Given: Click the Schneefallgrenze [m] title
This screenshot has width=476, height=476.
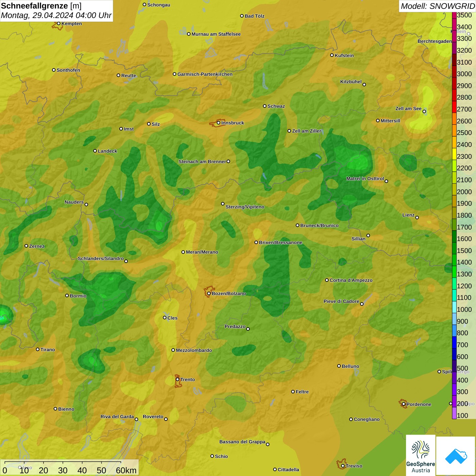Looking at the screenshot, I should [x=41, y=6].
